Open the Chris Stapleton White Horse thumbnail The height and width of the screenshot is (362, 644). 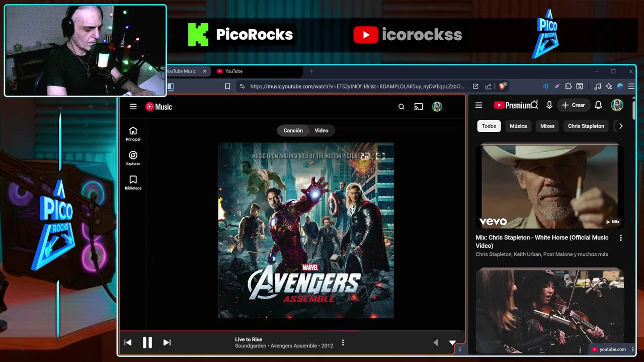tap(550, 187)
